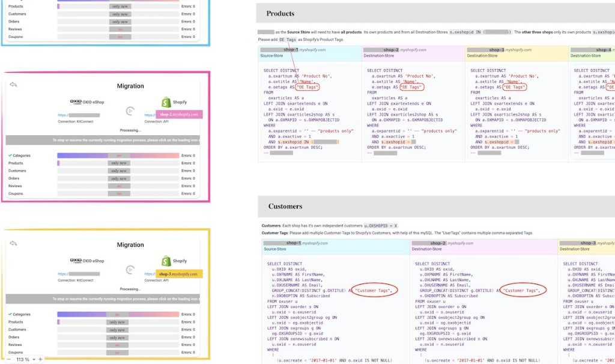
Task: Click inline code 'u.OXSHOPID = X'
Action: pyautogui.click(x=381, y=226)
